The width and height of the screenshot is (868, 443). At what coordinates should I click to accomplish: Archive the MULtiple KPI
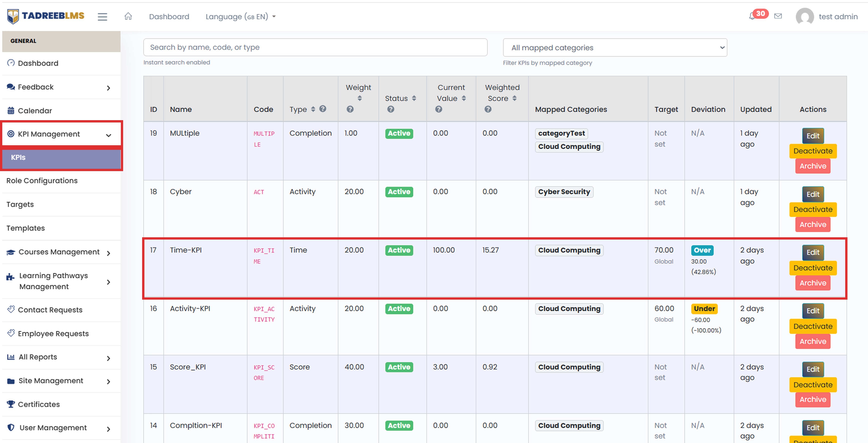(813, 166)
